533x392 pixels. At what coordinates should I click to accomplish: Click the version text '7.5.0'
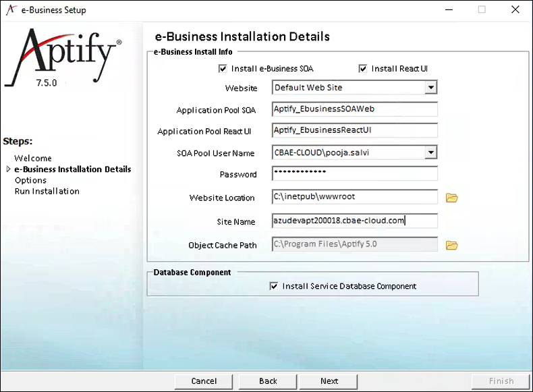[x=47, y=83]
